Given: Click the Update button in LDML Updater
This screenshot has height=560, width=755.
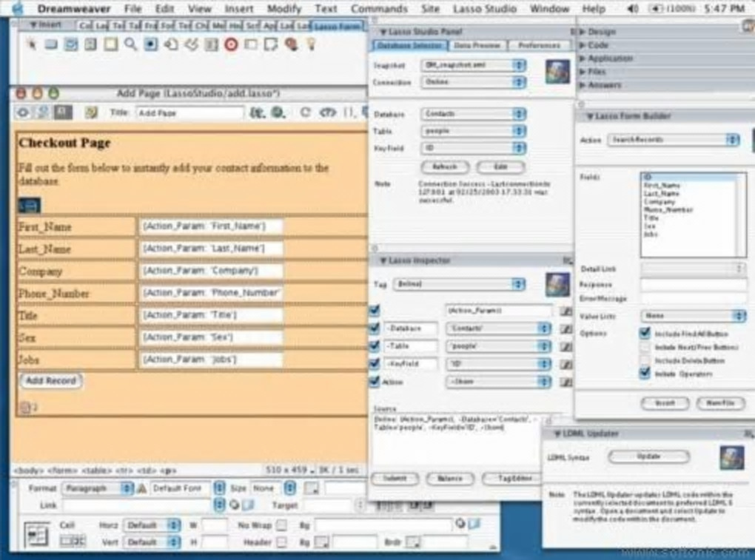Looking at the screenshot, I should [648, 456].
